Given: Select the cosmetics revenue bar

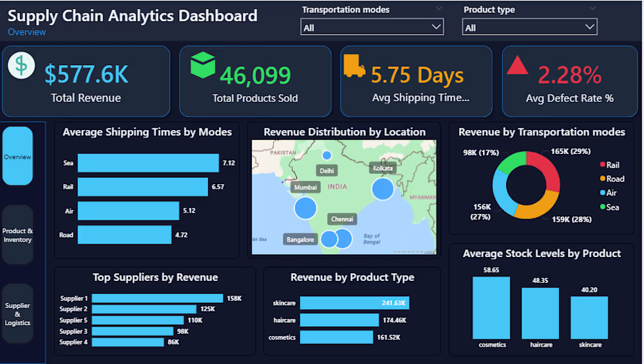Looking at the screenshot, I should click(x=336, y=338).
